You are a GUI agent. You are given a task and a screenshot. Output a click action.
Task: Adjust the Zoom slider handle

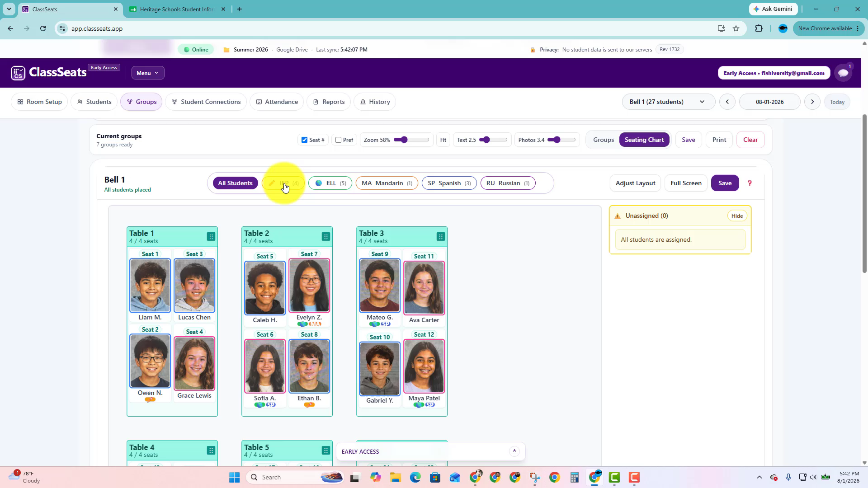(x=404, y=140)
